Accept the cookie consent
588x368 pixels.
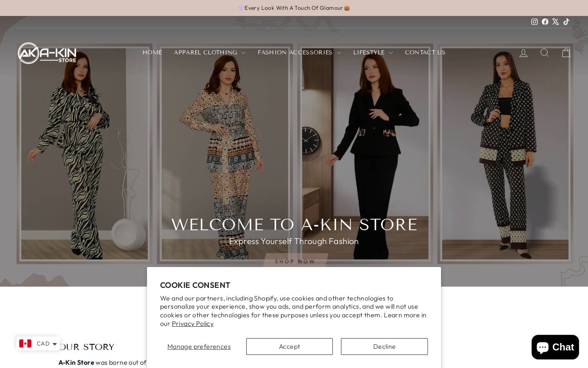(290, 346)
